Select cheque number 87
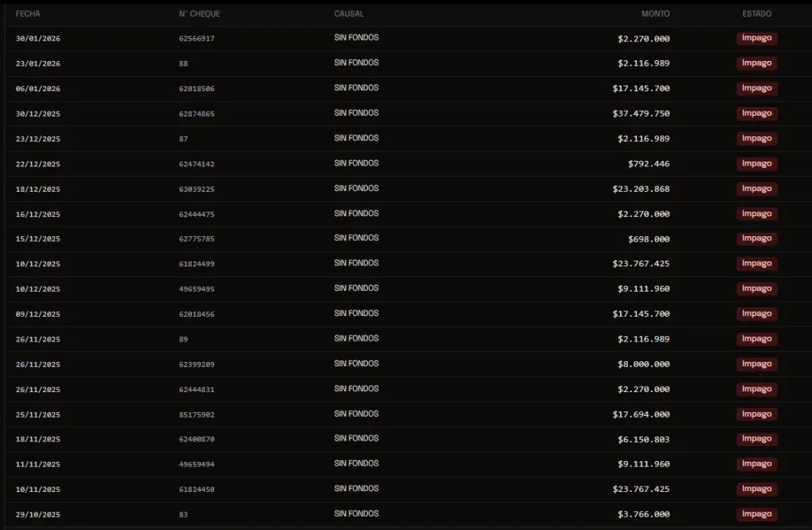 point(183,139)
